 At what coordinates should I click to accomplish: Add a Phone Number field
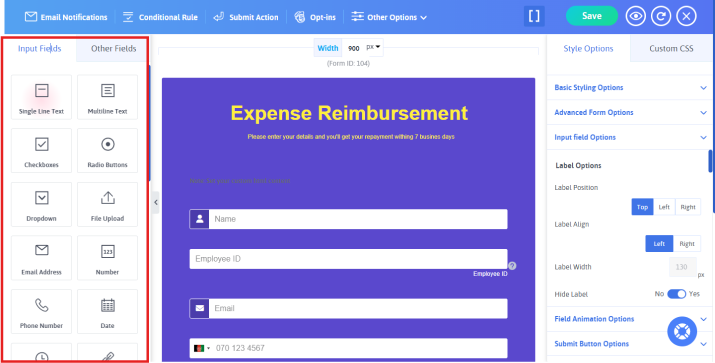click(41, 311)
